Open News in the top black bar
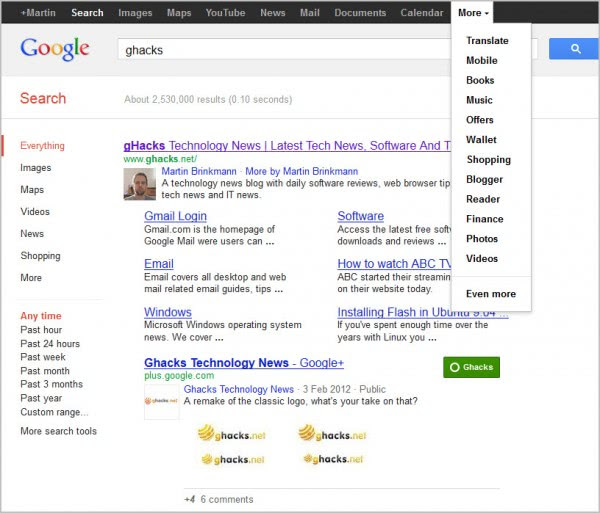Screen dimensions: 600x513 click(273, 13)
